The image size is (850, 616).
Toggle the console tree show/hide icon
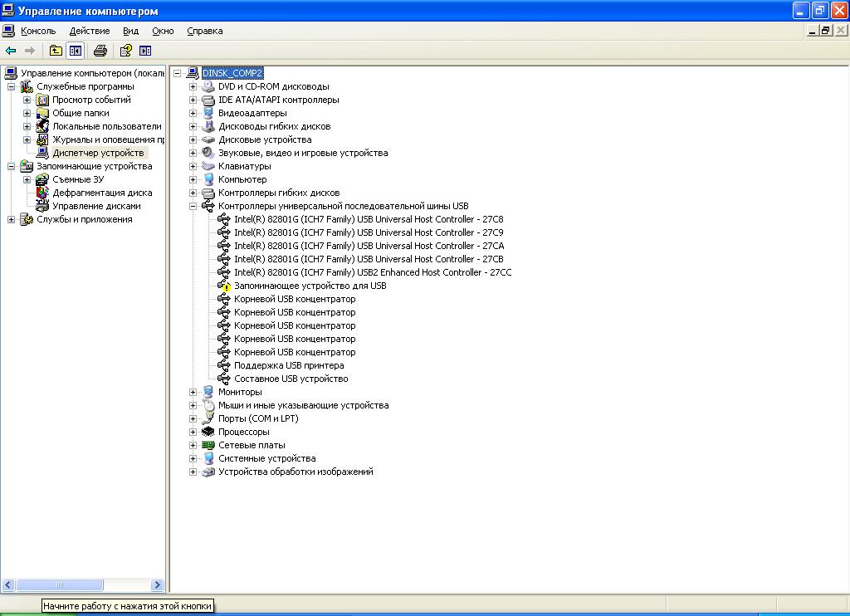point(76,51)
